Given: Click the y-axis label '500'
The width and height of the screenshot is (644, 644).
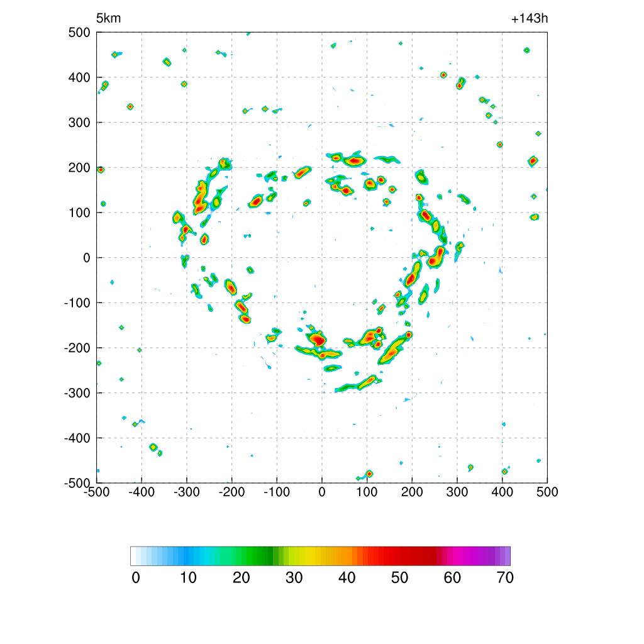Looking at the screenshot, I should point(79,33).
